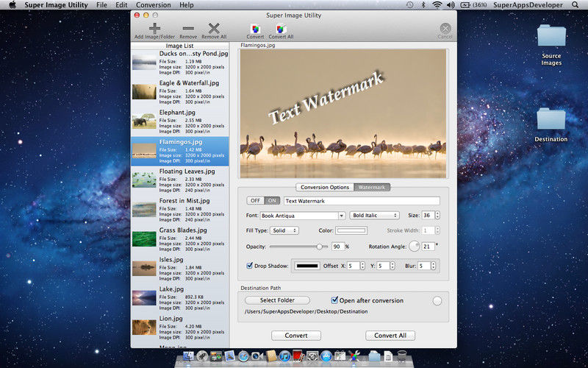This screenshot has width=588, height=368.
Task: Click the Add Image/Folder plus icon
Action: pos(154,29)
